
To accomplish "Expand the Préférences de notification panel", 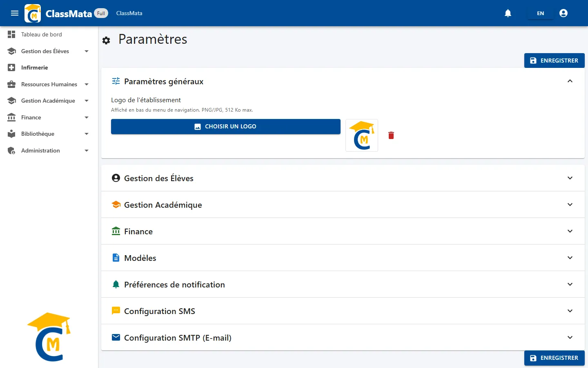I will (x=343, y=284).
